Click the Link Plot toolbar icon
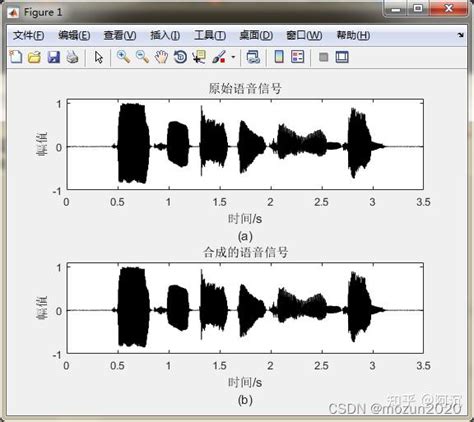Image resolution: width=474 pixels, height=422 pixels. pos(253,57)
